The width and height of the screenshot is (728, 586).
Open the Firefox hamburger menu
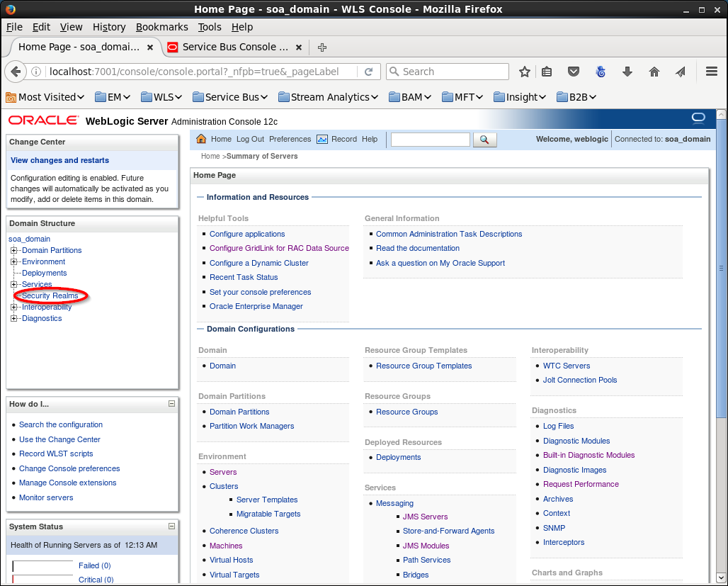click(712, 72)
